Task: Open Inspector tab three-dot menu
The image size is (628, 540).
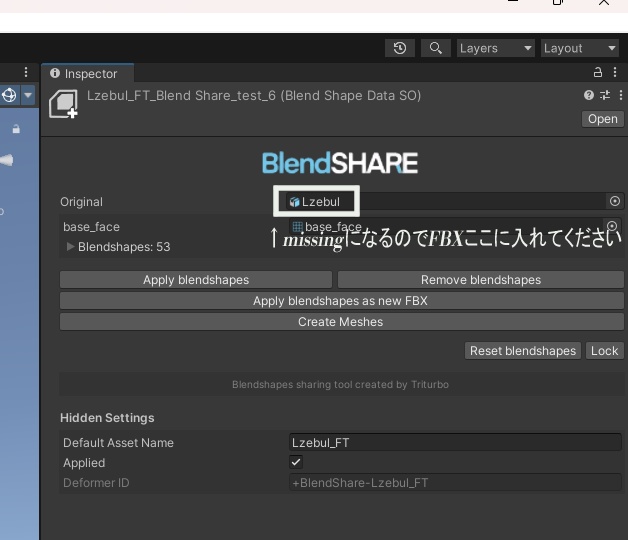Action: point(615,73)
